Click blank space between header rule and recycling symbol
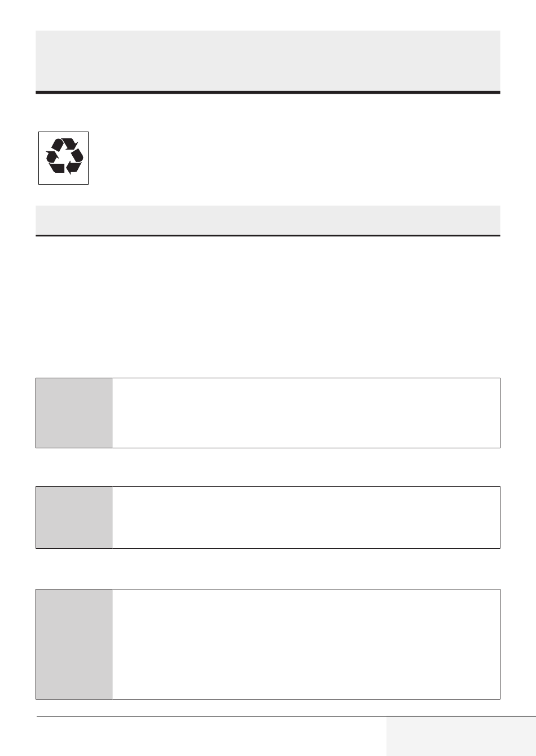This screenshot has width=536, height=756. (267, 112)
